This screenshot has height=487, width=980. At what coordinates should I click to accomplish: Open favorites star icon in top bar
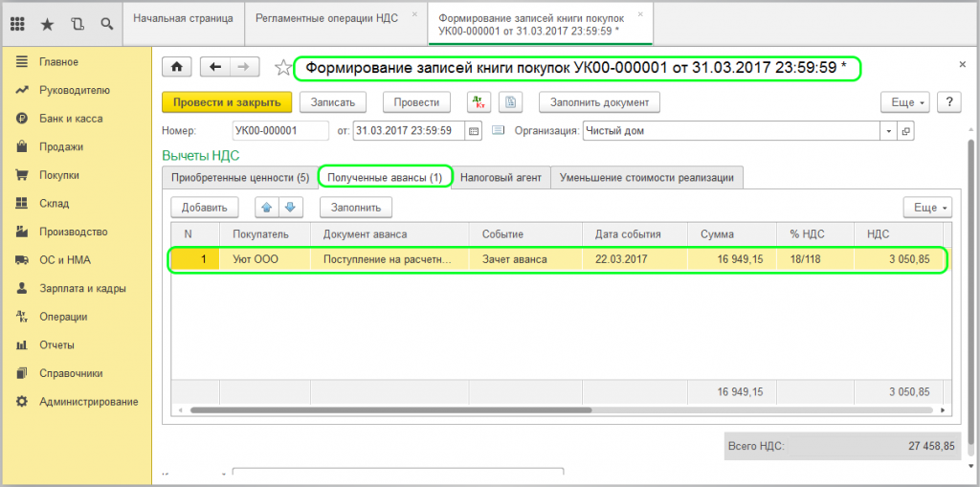(x=47, y=22)
